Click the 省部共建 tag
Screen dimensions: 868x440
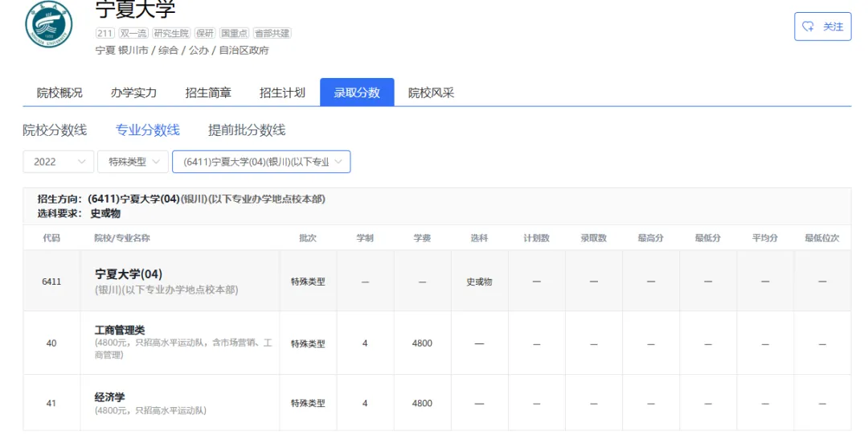pyautogui.click(x=272, y=33)
